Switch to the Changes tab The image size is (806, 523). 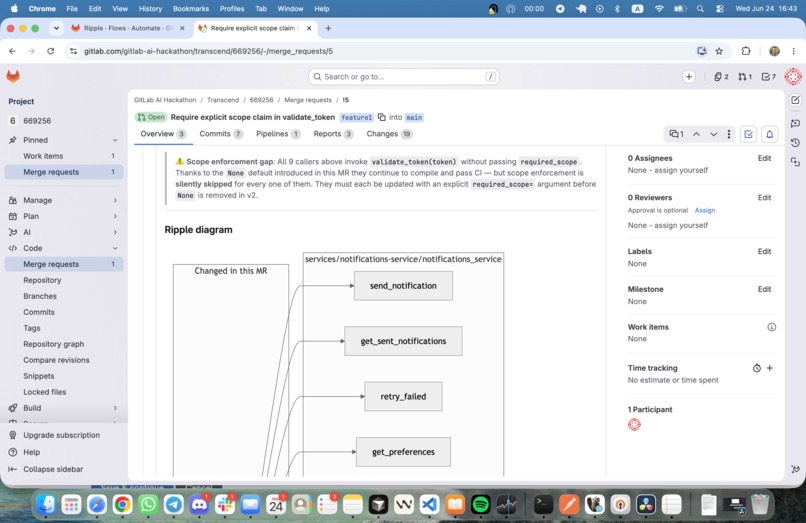click(x=389, y=134)
